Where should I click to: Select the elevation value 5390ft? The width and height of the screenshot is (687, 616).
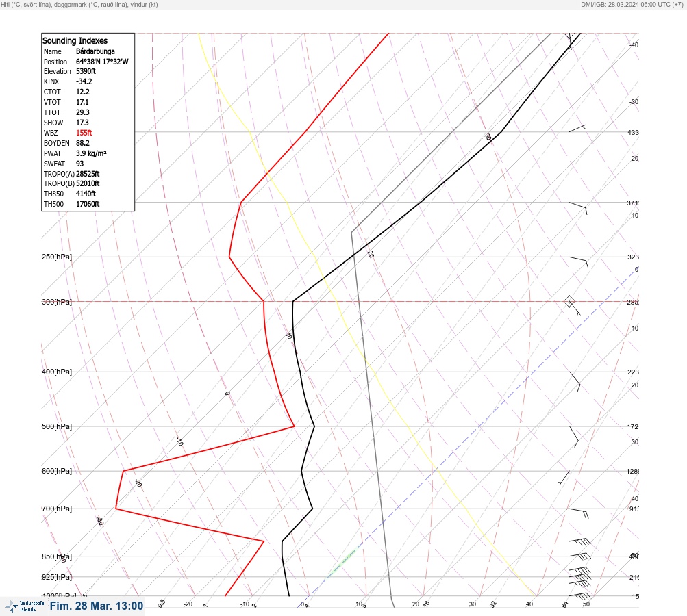(x=86, y=71)
